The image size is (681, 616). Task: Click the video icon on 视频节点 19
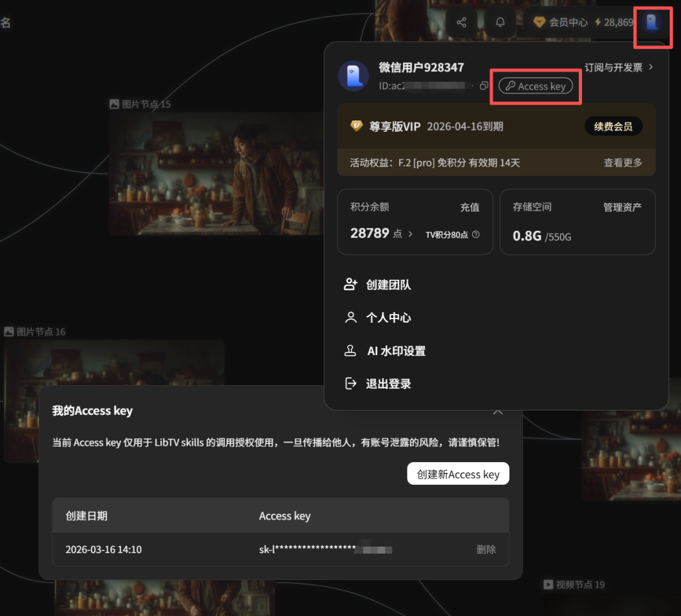[x=548, y=584]
